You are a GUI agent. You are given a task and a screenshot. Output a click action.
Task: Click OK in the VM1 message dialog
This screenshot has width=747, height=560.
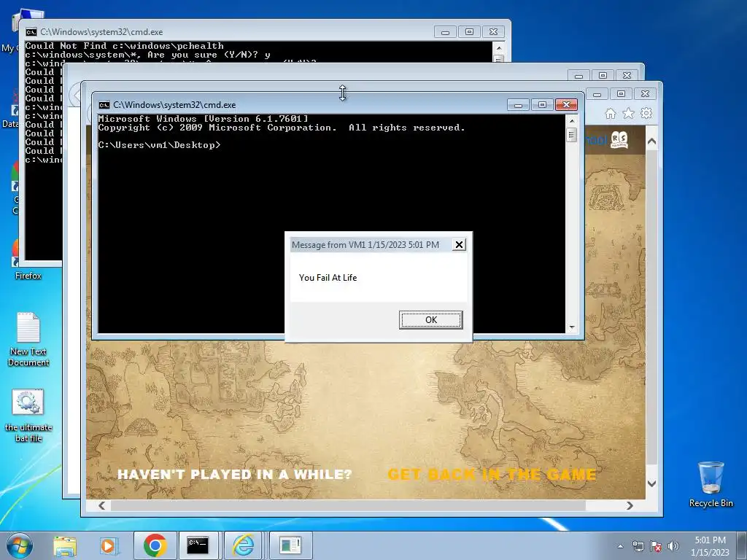[430, 319]
